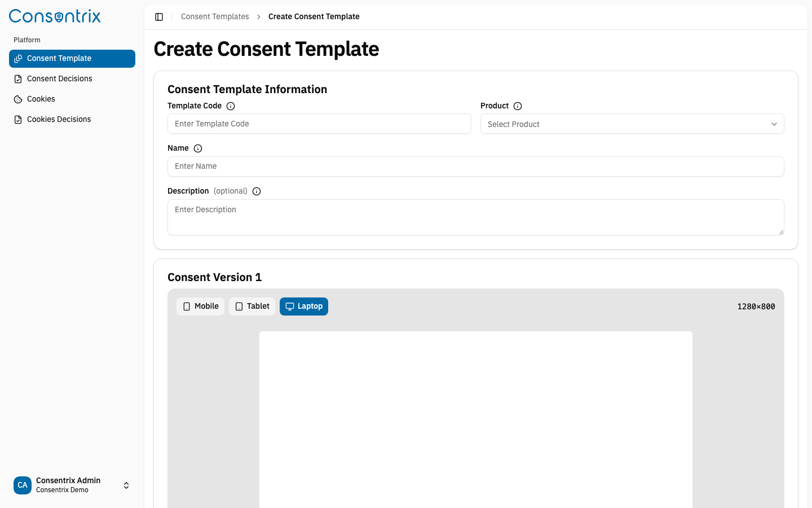
Task: Go to Cookies page
Action: click(x=72, y=99)
